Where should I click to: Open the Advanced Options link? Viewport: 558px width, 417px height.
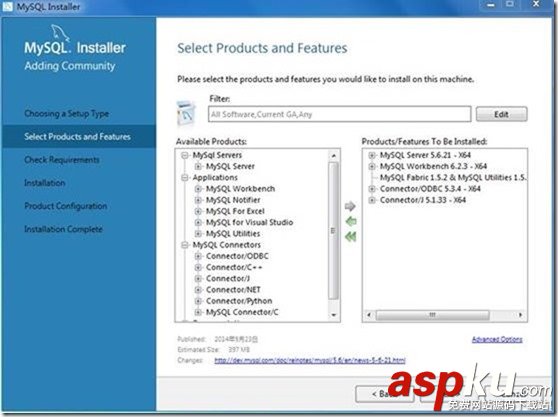(497, 339)
